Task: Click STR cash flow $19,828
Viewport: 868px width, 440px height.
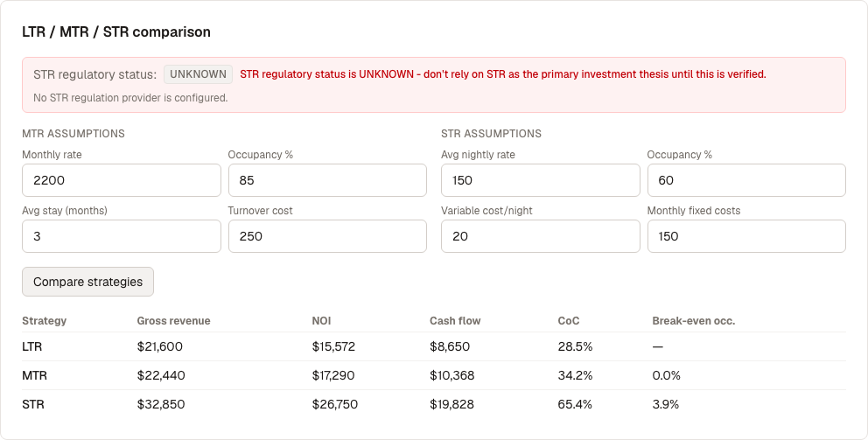Action: click(x=451, y=405)
